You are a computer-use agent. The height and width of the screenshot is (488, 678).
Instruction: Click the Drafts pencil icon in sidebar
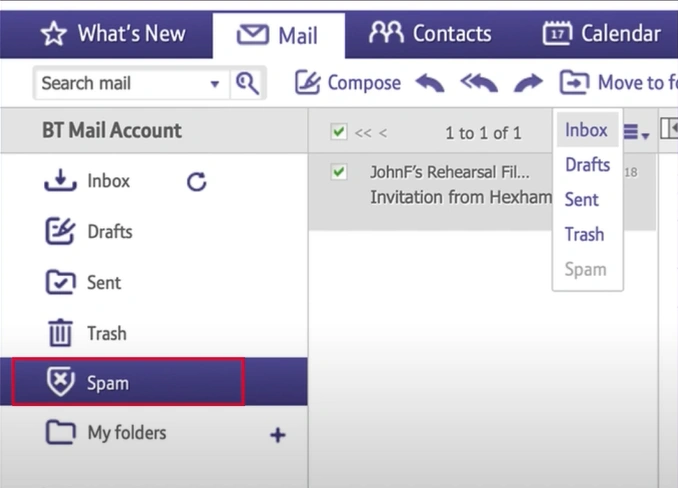60,231
